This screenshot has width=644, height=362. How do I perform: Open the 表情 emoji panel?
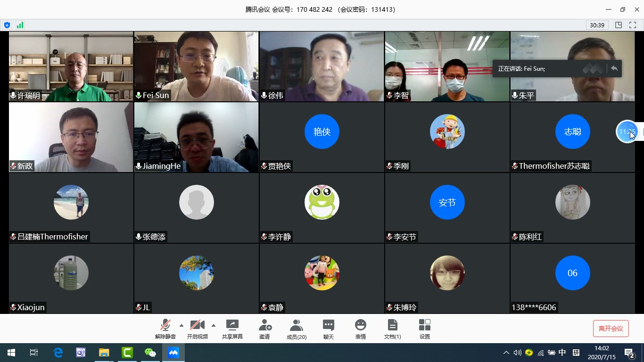coord(361,329)
